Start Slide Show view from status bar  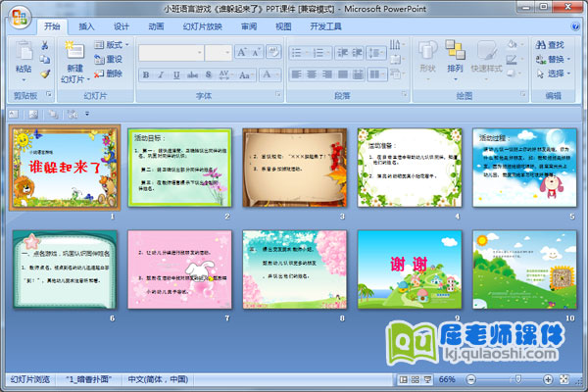pyautogui.click(x=429, y=379)
